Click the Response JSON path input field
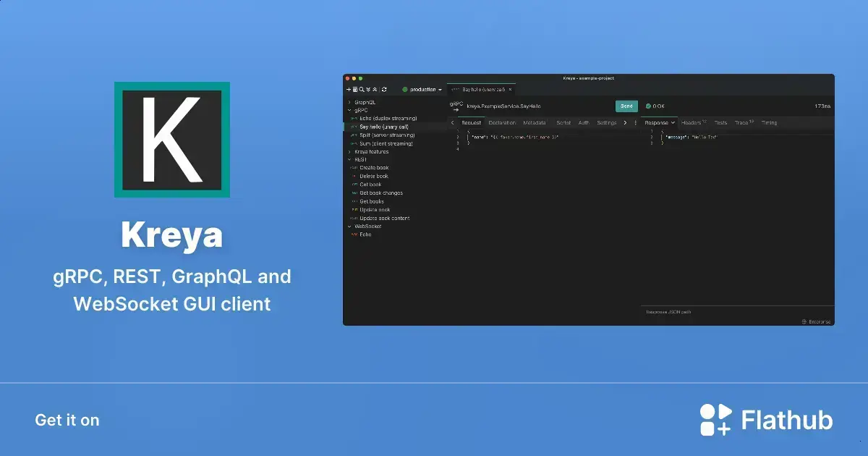868x456 pixels. pyautogui.click(x=737, y=312)
